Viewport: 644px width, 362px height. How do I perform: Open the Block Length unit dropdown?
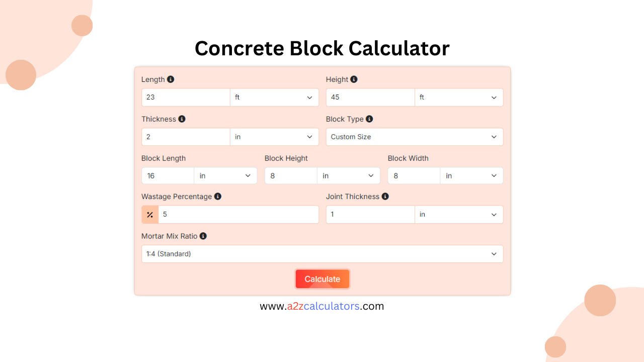pyautogui.click(x=225, y=175)
